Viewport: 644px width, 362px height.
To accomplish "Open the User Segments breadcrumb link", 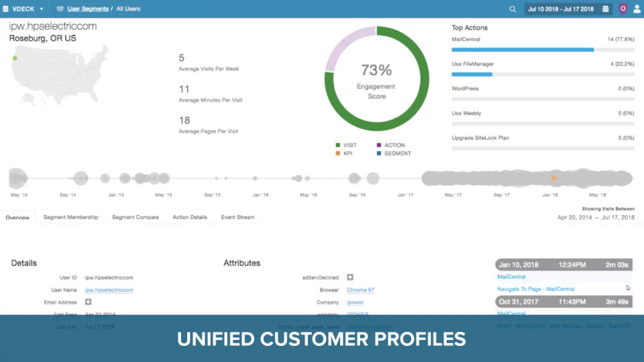I will coord(88,9).
